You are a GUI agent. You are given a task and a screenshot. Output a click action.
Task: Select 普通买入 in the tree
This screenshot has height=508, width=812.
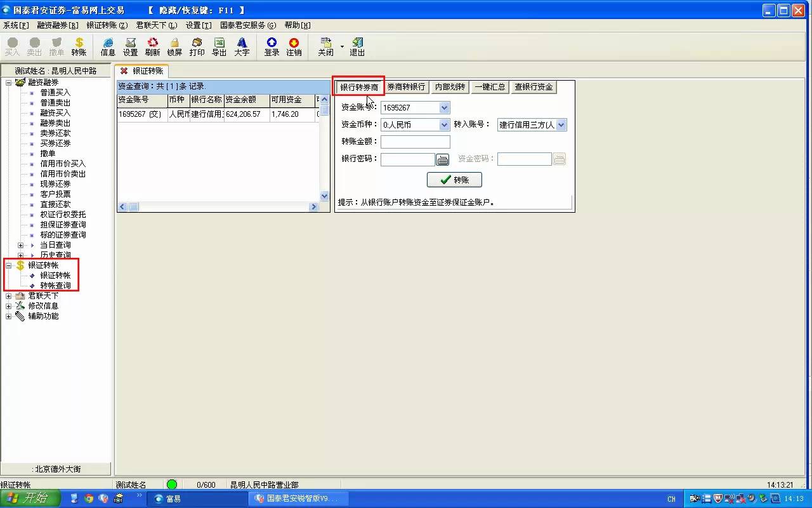click(x=55, y=93)
